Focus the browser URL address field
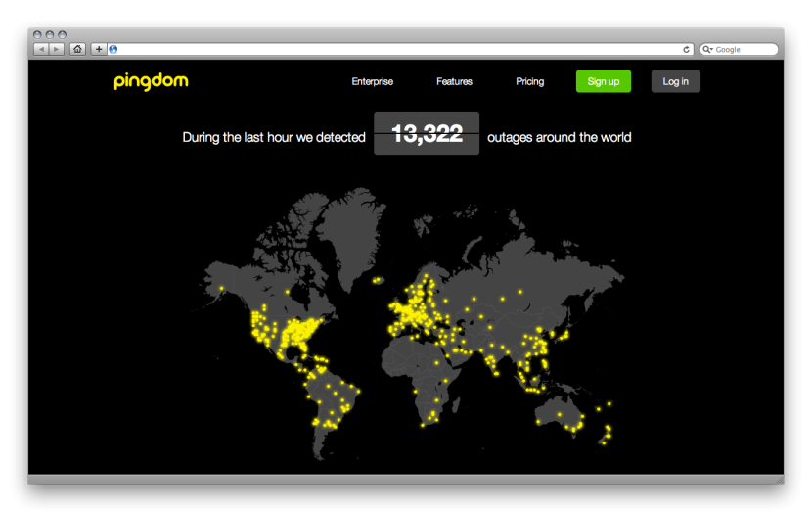This screenshot has height=512, width=812. coord(391,49)
